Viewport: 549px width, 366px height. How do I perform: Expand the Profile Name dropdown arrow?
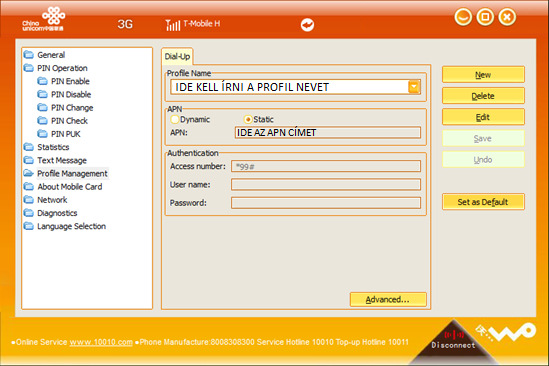coord(414,87)
